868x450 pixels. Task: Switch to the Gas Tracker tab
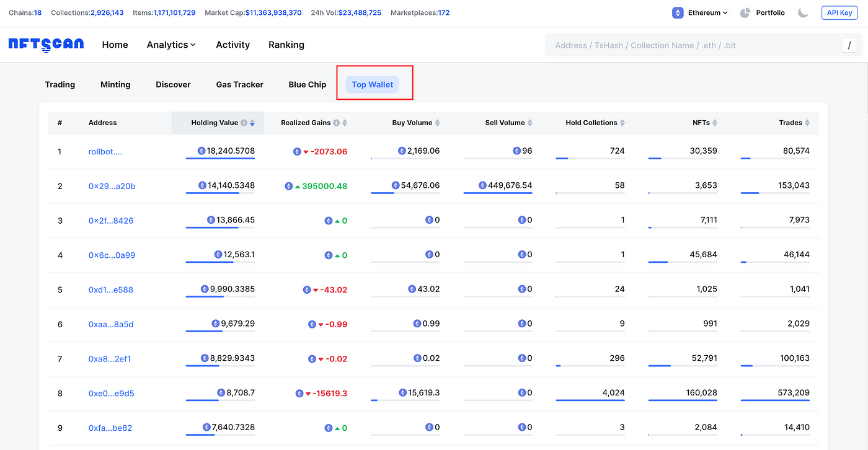[x=239, y=84]
